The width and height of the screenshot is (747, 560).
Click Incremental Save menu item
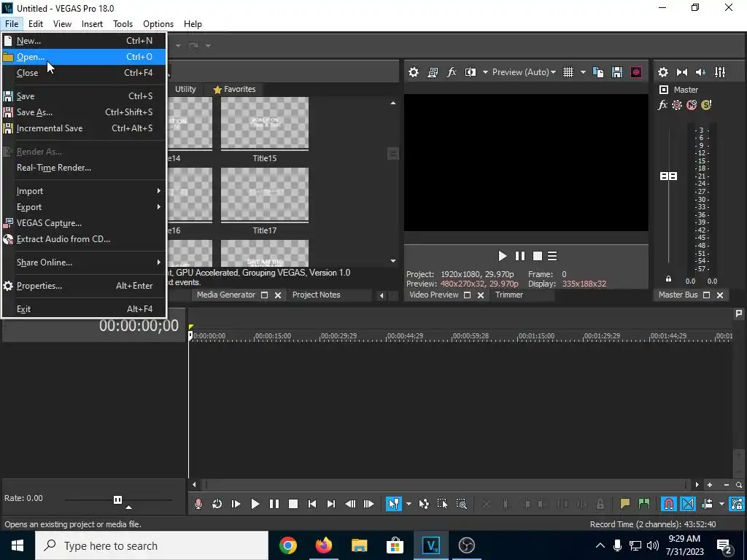point(84,128)
